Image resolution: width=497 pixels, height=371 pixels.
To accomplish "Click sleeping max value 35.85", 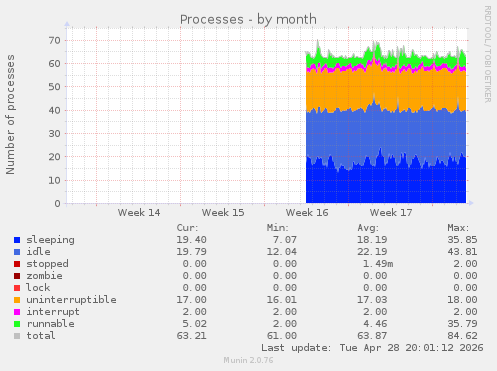I will click(462, 240).
